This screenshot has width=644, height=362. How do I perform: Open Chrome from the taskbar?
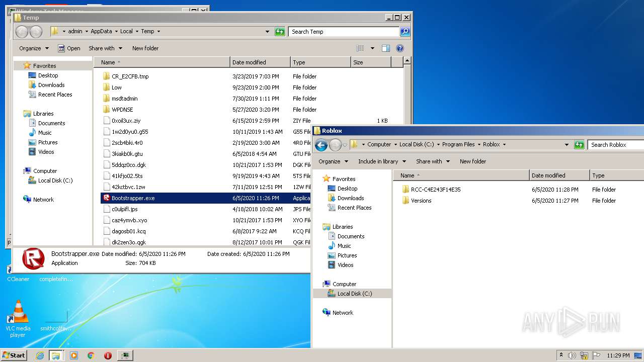coord(91,355)
